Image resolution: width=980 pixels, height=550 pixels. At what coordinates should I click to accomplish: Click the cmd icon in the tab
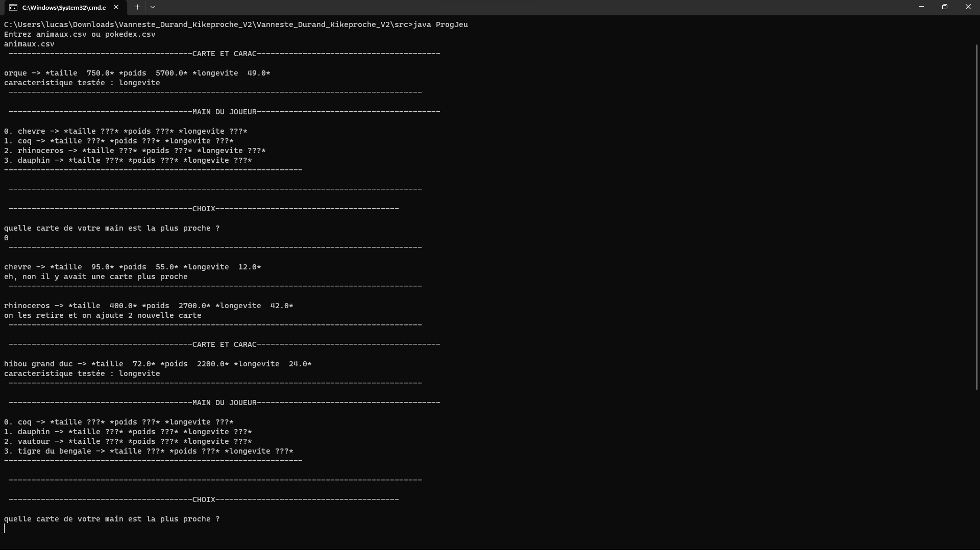pos(13,7)
